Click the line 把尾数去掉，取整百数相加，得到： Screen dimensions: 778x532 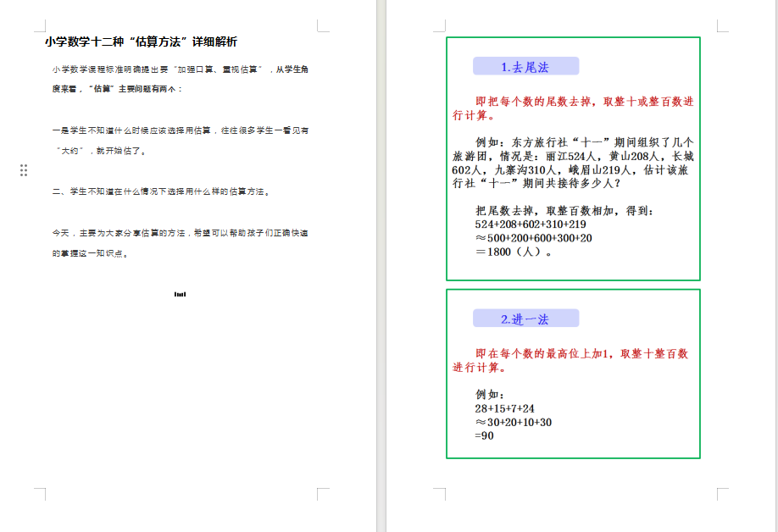pyautogui.click(x=564, y=211)
